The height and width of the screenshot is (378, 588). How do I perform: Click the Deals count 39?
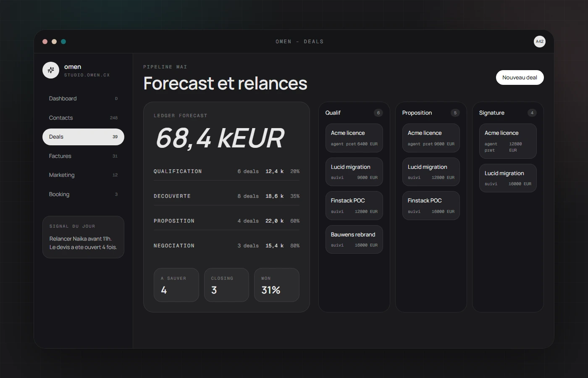coord(115,137)
